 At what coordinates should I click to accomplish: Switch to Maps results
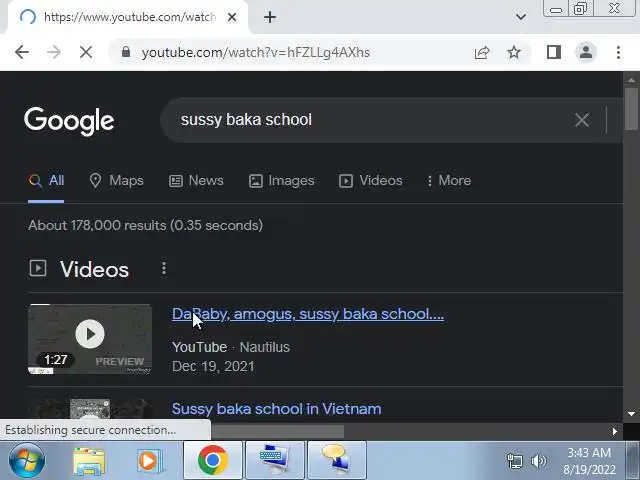[117, 181]
